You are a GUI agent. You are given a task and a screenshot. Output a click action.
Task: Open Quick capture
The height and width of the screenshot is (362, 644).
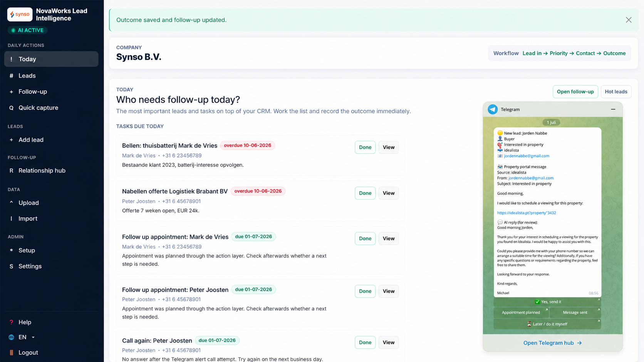51,108
